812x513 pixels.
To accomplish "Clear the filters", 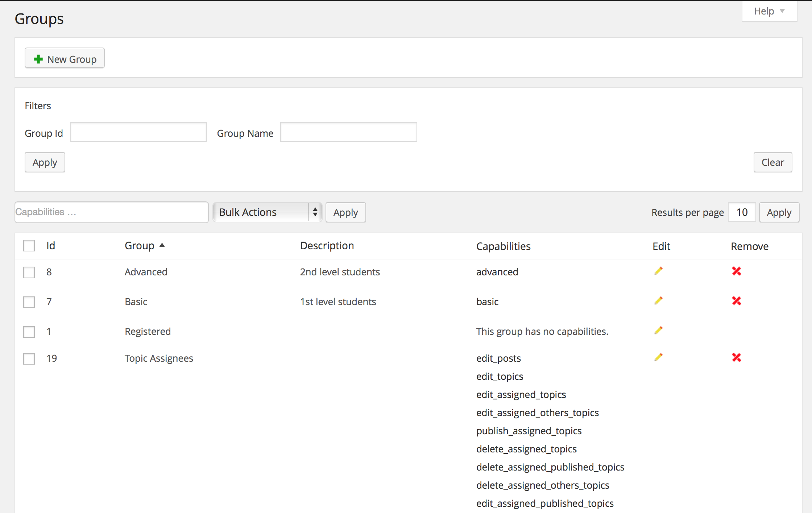I will point(772,162).
